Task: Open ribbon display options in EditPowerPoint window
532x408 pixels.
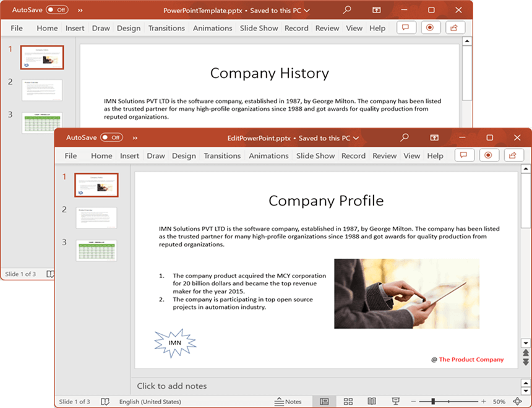Action: click(x=434, y=137)
